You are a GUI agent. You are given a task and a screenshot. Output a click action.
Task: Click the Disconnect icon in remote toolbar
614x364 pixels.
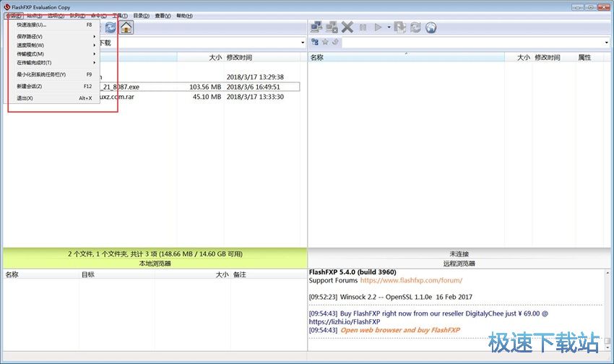coord(332,27)
